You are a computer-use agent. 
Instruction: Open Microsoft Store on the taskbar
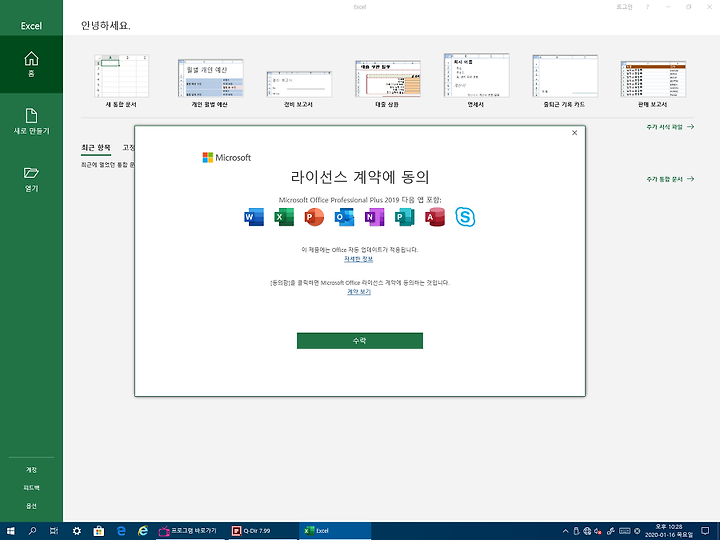[x=98, y=531]
